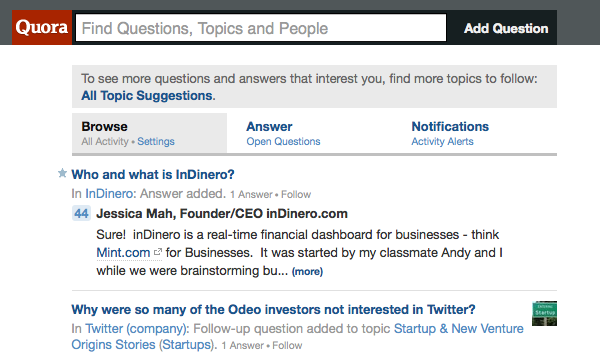This screenshot has width=600, height=362.
Task: Open browse Settings link
Action: [x=156, y=142]
